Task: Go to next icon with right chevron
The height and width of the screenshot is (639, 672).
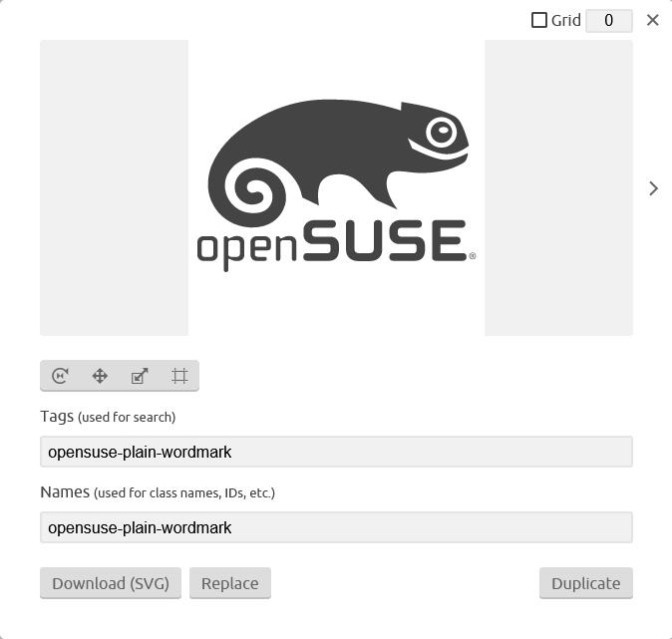Action: pos(653,188)
